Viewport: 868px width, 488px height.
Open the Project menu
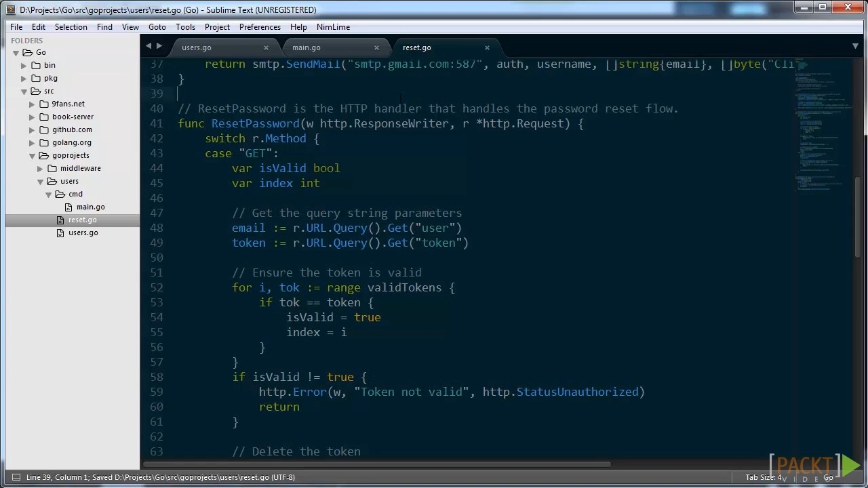(x=217, y=27)
